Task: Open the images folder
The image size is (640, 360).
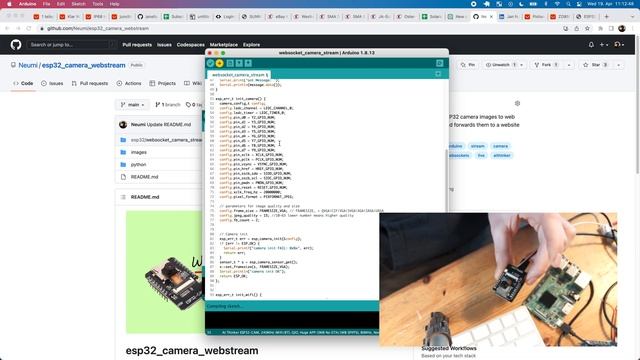Action: [139, 152]
